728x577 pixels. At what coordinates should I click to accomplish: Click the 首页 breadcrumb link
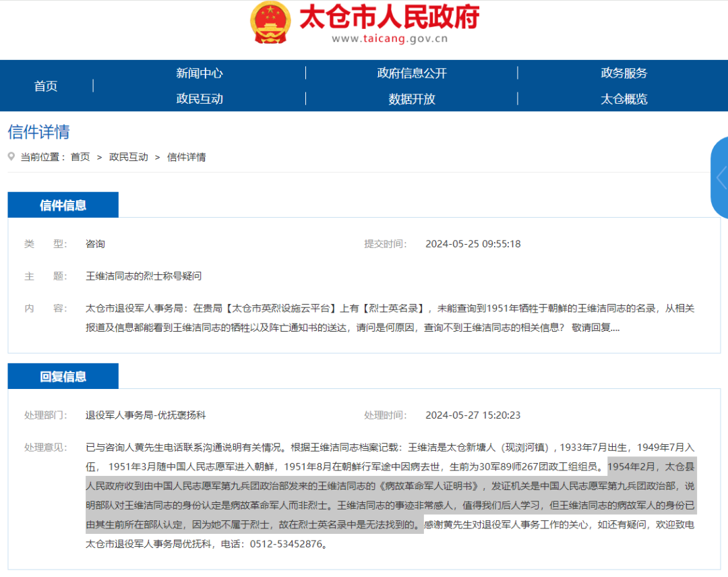[80, 157]
